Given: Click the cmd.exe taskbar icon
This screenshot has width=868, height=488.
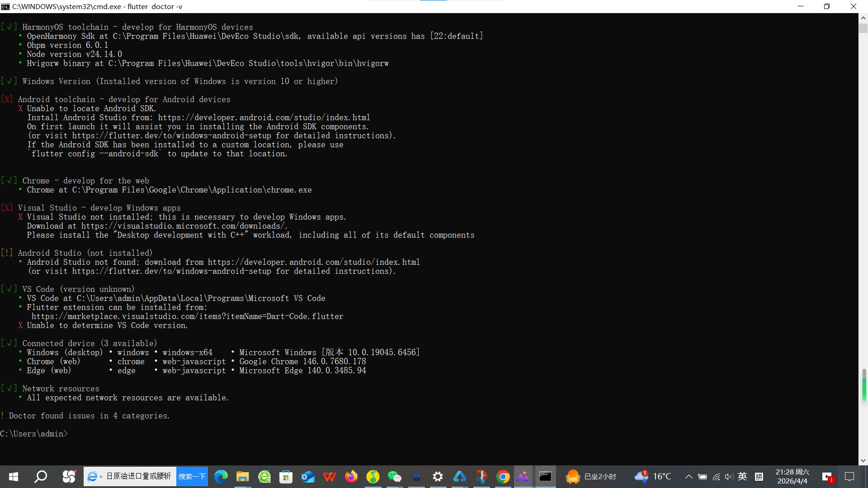Looking at the screenshot, I should [x=545, y=477].
